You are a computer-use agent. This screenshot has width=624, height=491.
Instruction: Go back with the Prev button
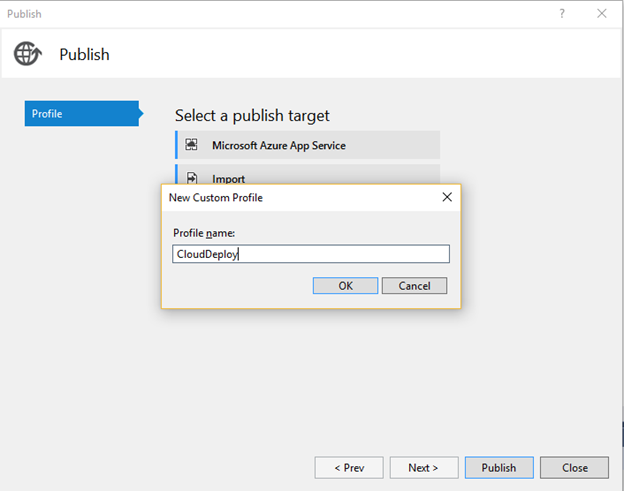pyautogui.click(x=349, y=468)
